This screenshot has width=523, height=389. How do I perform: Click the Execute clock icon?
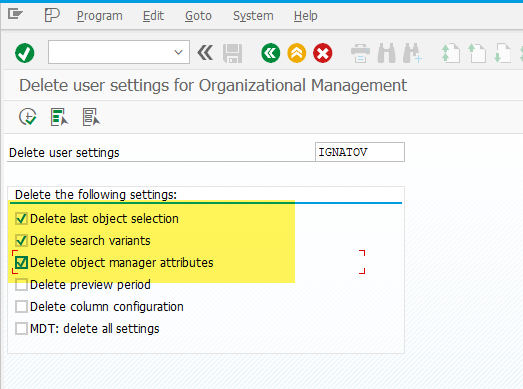coord(27,117)
